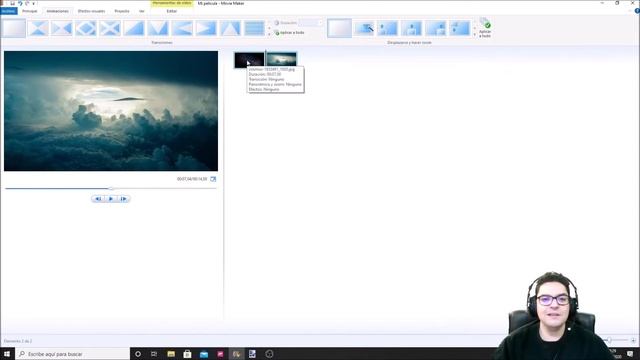640x360 pixels.
Task: Play the preview video
Action: 111,199
